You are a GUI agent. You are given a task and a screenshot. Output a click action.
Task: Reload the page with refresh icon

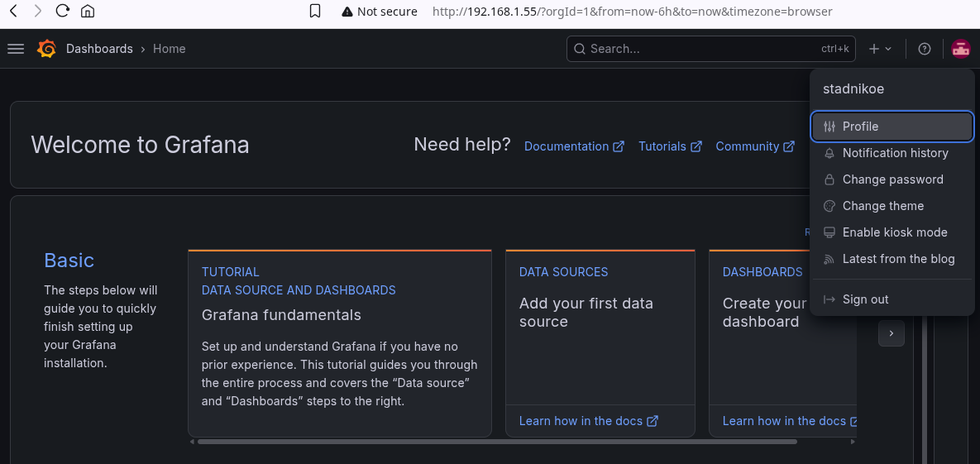pyautogui.click(x=63, y=11)
